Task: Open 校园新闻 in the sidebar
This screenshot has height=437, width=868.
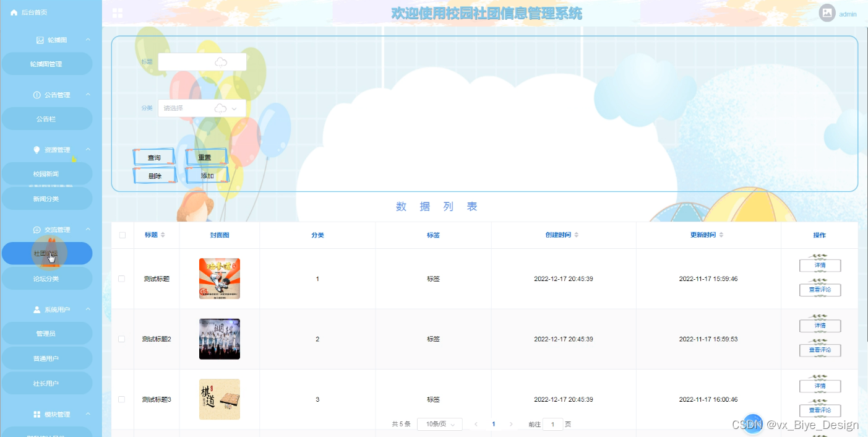Action: tap(47, 174)
